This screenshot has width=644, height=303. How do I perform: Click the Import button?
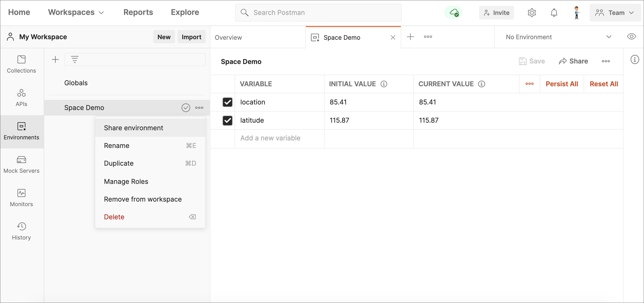click(191, 37)
